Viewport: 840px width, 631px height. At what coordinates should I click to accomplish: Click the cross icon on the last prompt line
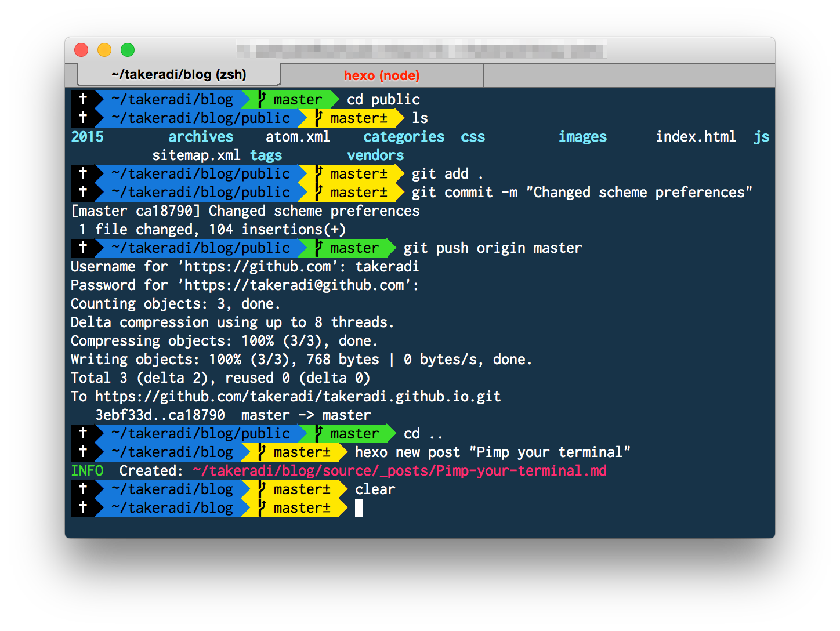point(83,507)
